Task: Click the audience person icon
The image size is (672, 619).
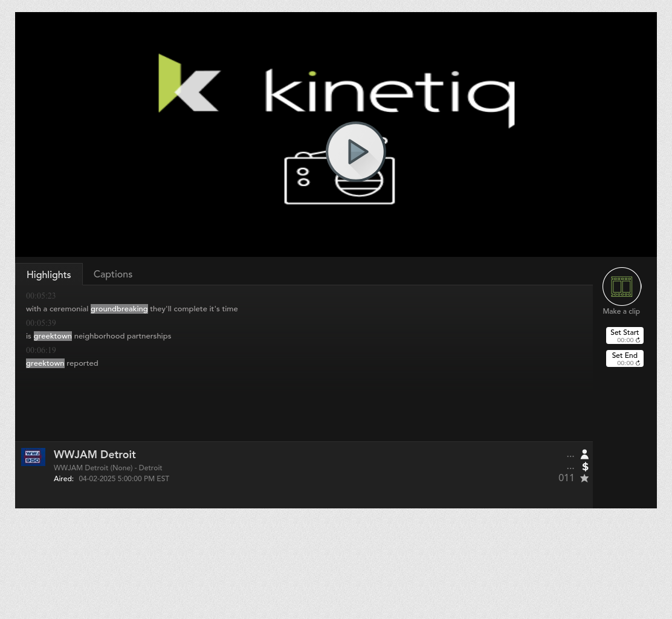Action: coord(584,455)
